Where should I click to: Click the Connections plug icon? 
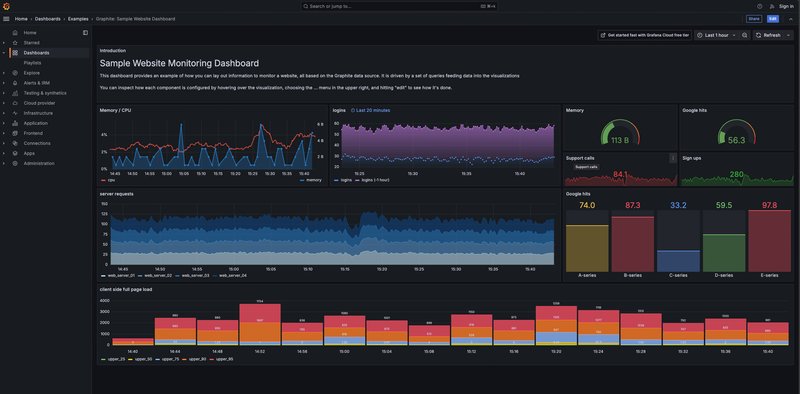(x=15, y=143)
